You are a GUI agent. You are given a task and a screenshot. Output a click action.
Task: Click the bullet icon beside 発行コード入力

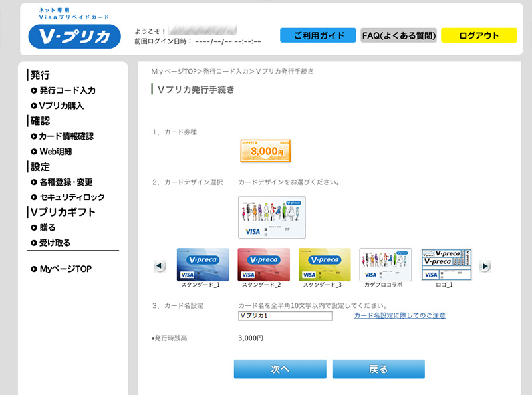click(34, 90)
